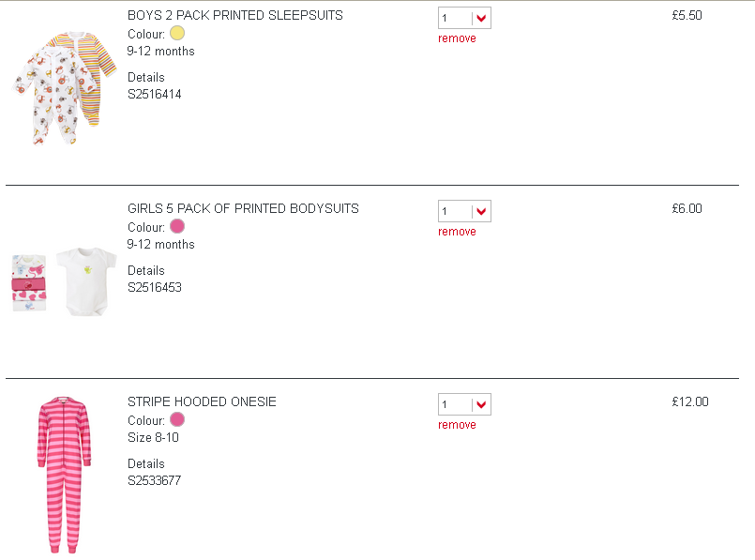The height and width of the screenshot is (560, 755).
Task: Click the STRIPE HOODED ONESIE title
Action: 202,402
